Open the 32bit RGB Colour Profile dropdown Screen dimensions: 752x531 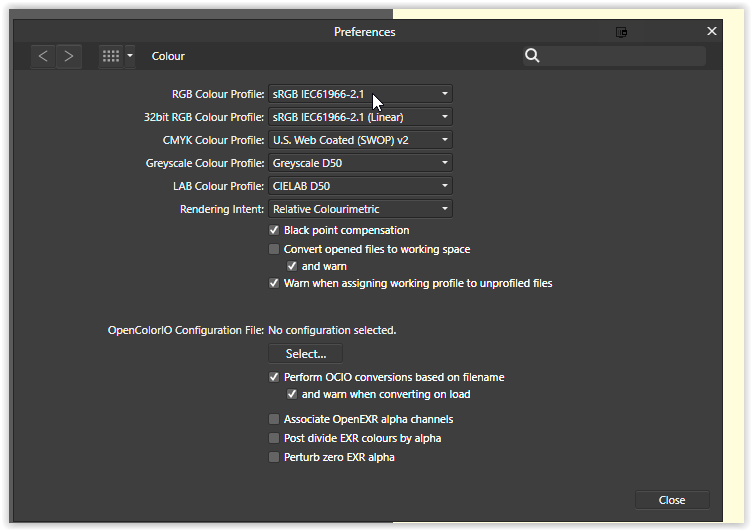360,117
